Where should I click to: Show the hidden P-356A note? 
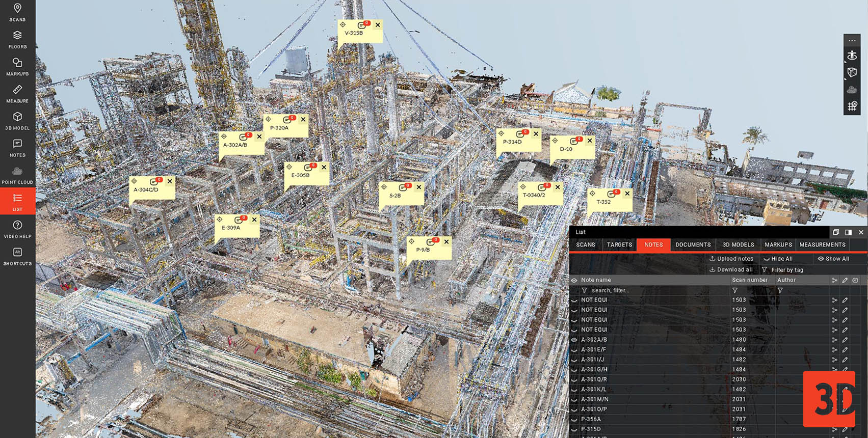(574, 420)
